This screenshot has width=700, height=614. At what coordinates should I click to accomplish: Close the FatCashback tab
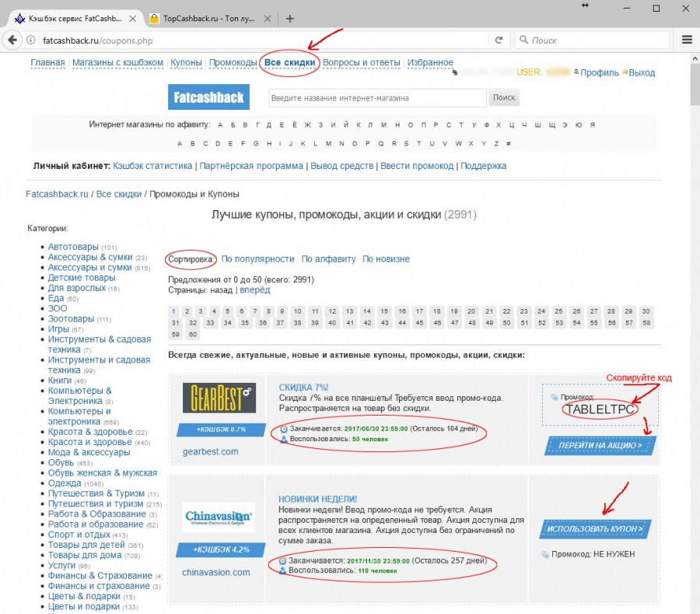coord(132,19)
